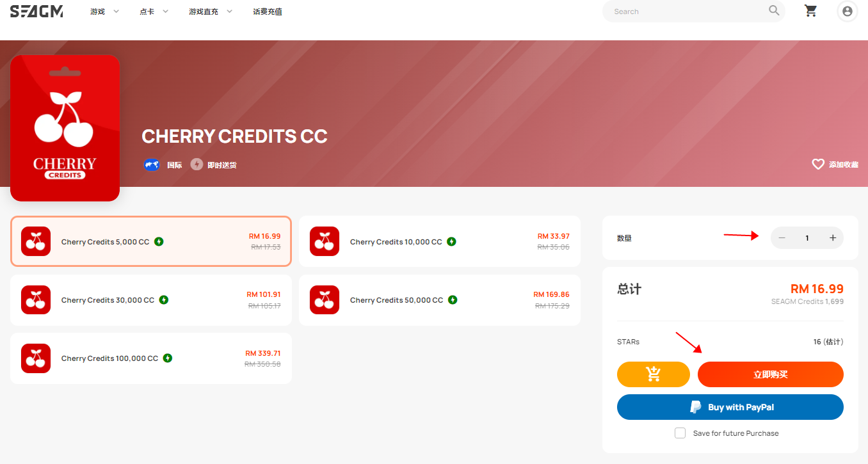
Task: Expand the 游戏 menu chevron
Action: [x=116, y=12]
